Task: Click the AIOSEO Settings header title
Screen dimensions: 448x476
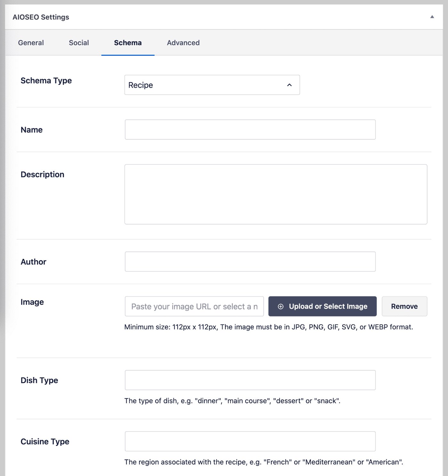Action: pos(41,17)
